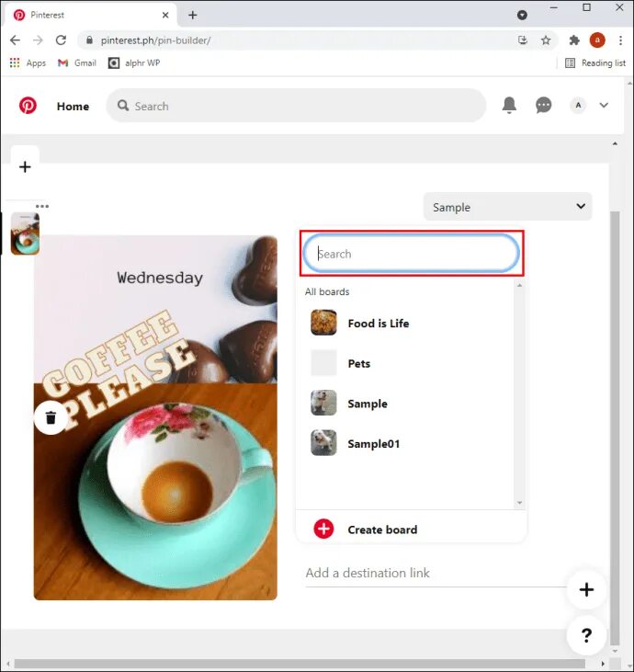Expand the accounts chevron menu
The width and height of the screenshot is (634, 672).
(x=604, y=105)
